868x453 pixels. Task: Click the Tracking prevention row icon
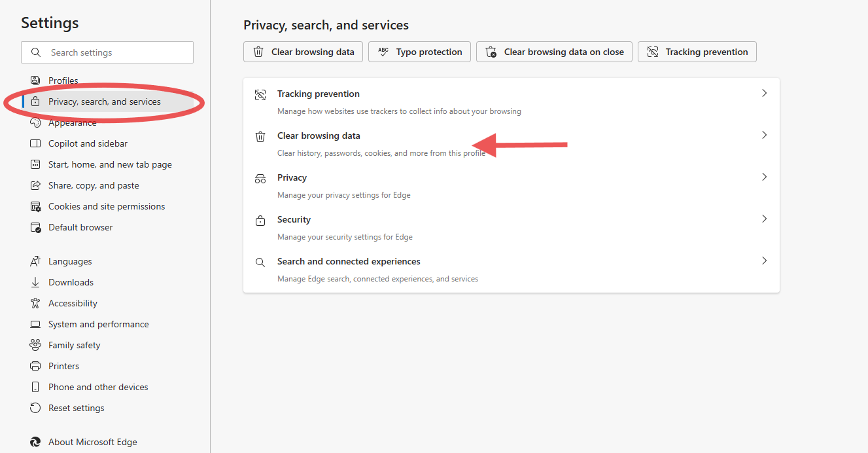[x=260, y=94]
